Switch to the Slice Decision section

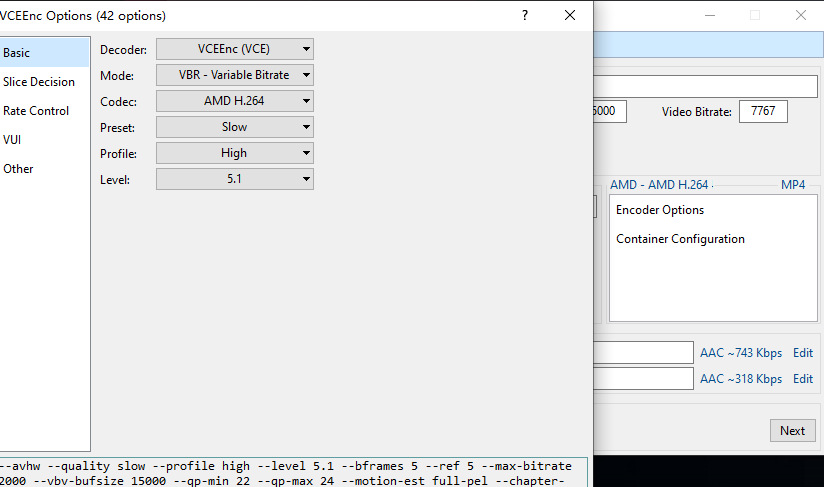tap(44, 81)
